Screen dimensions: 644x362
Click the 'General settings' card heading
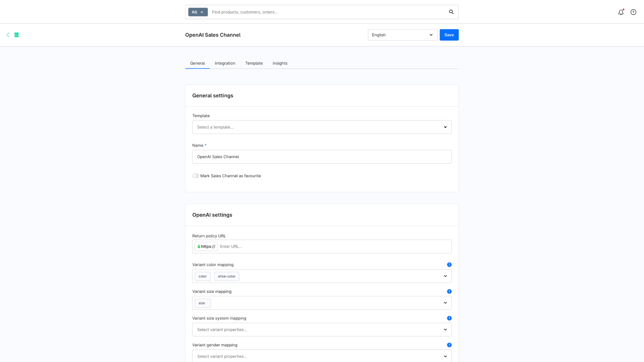point(213,96)
